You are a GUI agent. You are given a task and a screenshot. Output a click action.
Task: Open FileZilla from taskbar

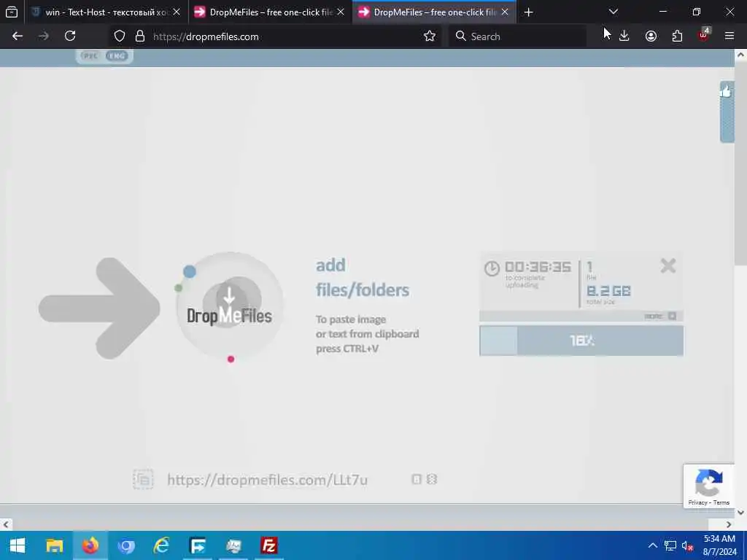pyautogui.click(x=268, y=545)
